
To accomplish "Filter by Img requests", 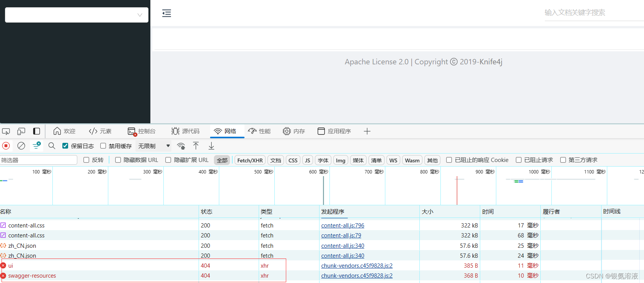I will (x=341, y=160).
